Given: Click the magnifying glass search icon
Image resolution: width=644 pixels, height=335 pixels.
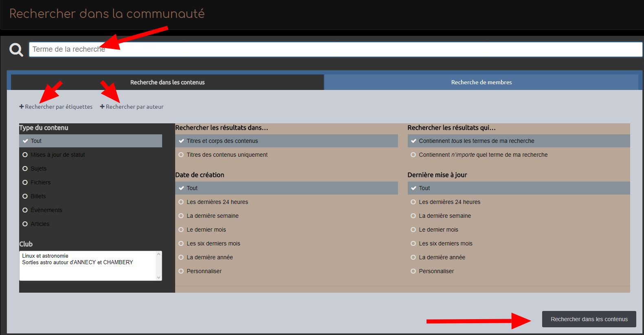Looking at the screenshot, I should [16, 50].
